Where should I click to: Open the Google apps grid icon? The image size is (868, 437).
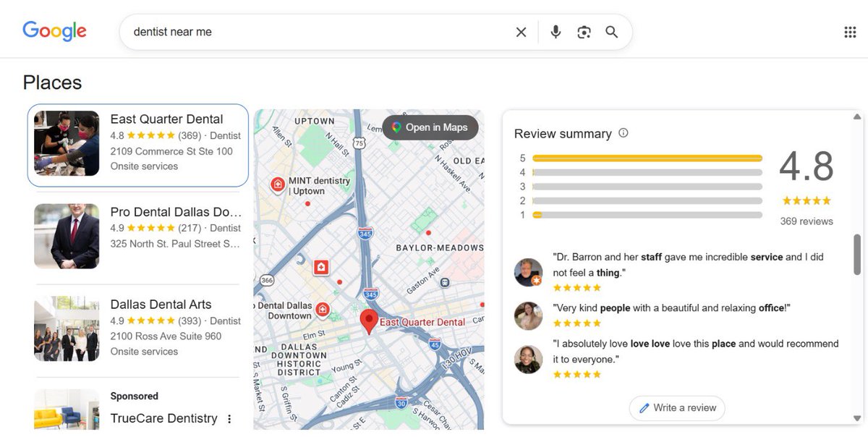851,32
